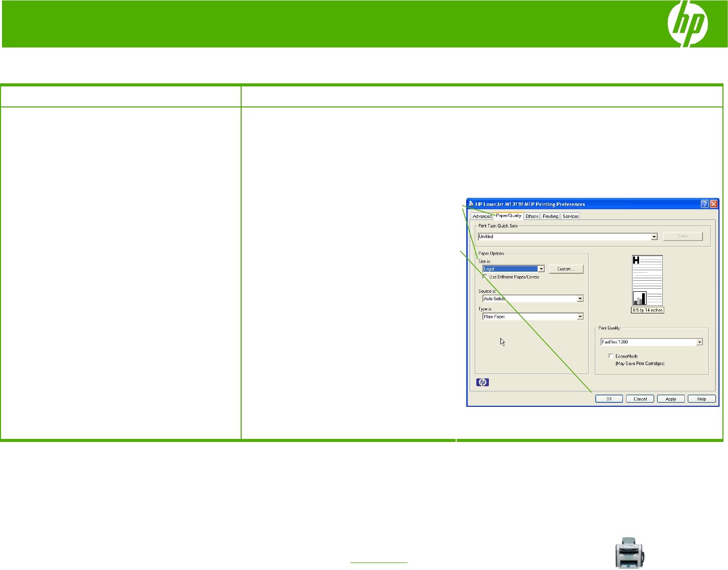Image resolution: width=728 pixels, height=570 pixels.
Task: Click the 'Print Task Quick Sets' label
Action: (498, 226)
